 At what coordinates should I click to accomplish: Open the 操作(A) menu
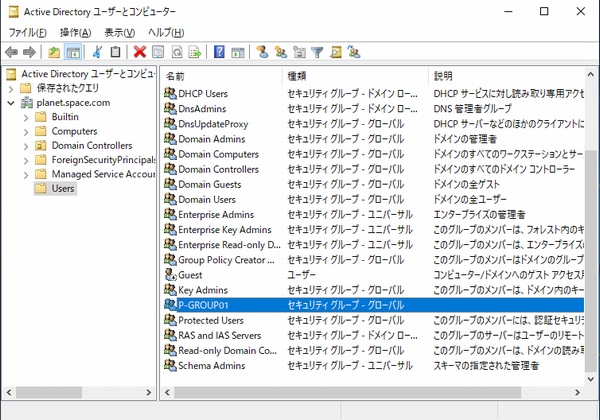pos(75,33)
